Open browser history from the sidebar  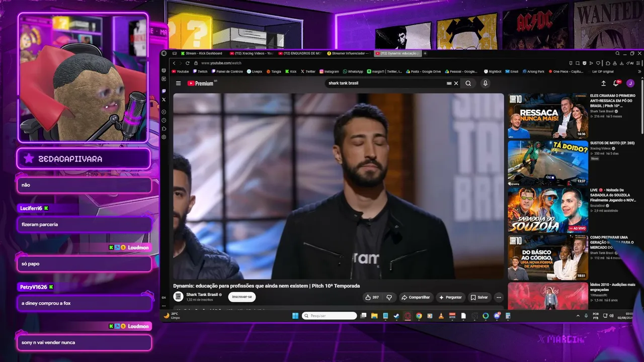[x=164, y=120]
